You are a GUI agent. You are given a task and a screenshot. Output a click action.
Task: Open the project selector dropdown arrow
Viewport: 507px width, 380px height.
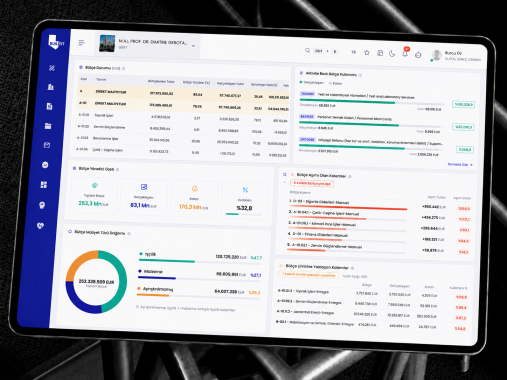pos(193,46)
